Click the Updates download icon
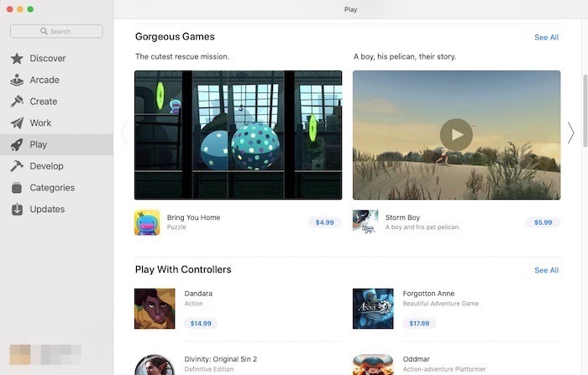588x375 pixels. tap(17, 210)
